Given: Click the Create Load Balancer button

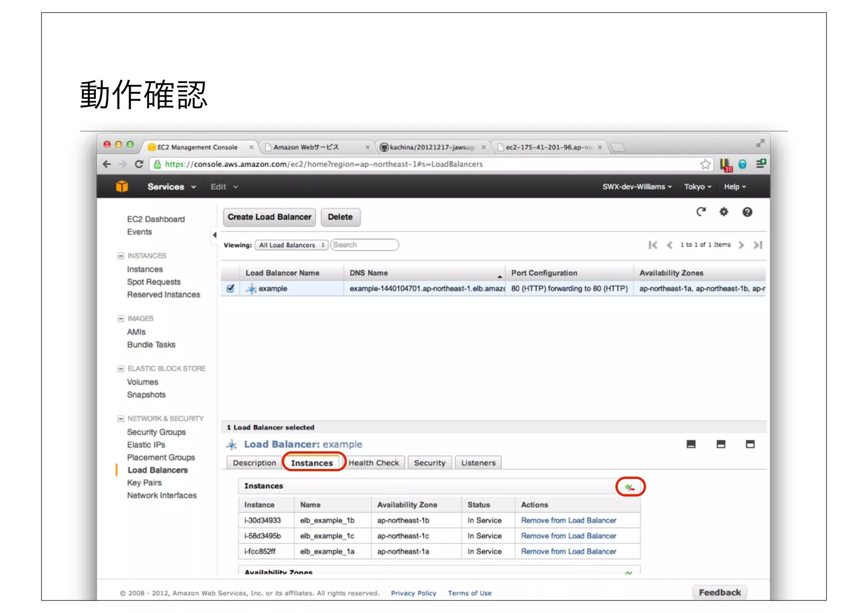Looking at the screenshot, I should point(269,217).
